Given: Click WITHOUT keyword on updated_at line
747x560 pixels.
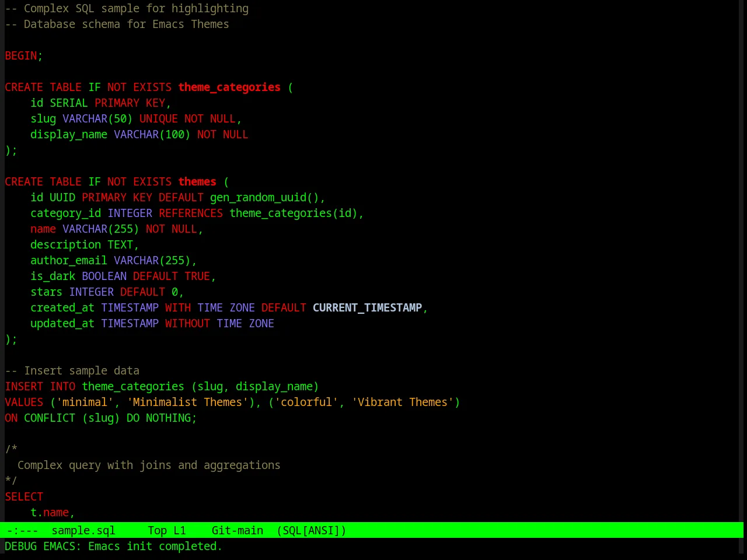Looking at the screenshot, I should [187, 323].
